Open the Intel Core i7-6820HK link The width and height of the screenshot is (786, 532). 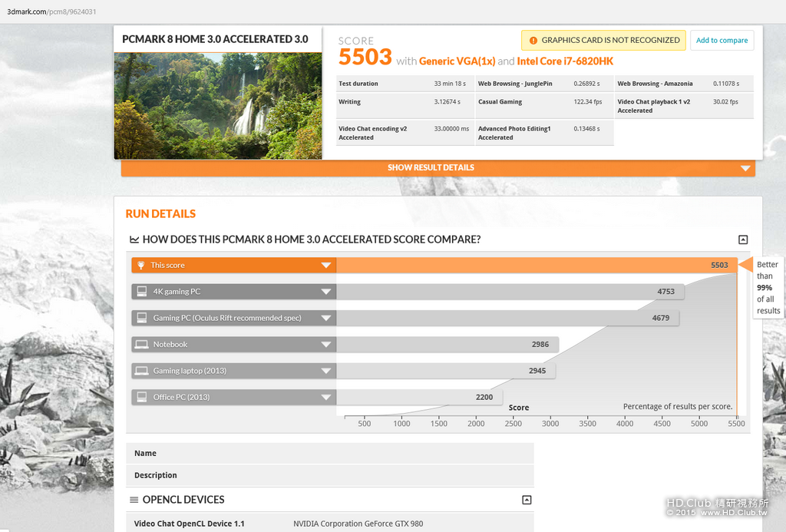[565, 61]
